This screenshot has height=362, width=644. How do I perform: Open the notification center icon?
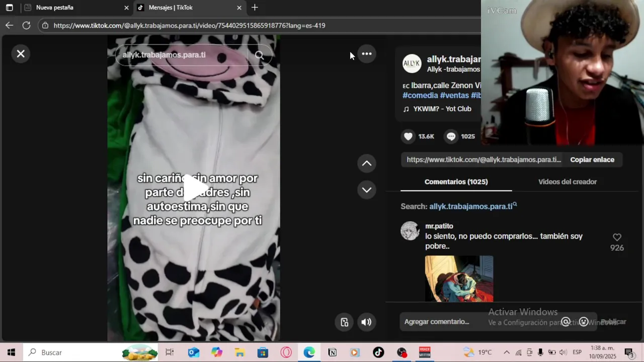pos(629,352)
